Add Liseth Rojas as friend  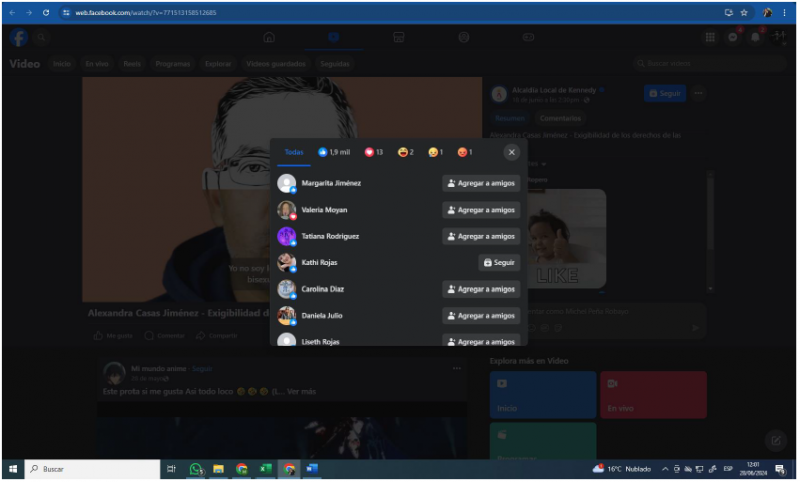pos(482,342)
